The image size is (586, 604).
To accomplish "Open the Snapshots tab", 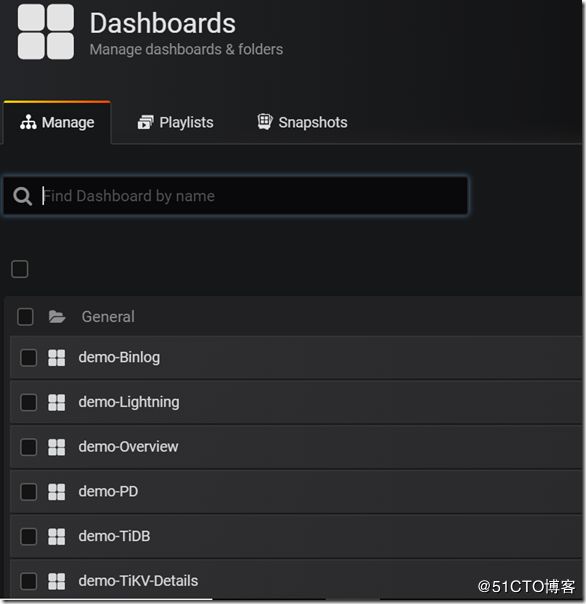I will (302, 122).
